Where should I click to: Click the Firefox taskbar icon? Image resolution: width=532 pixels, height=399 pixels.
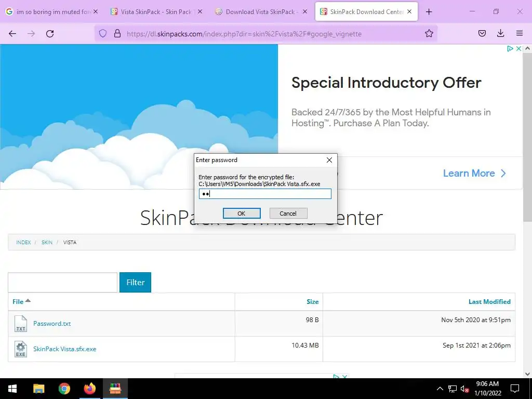[89, 389]
